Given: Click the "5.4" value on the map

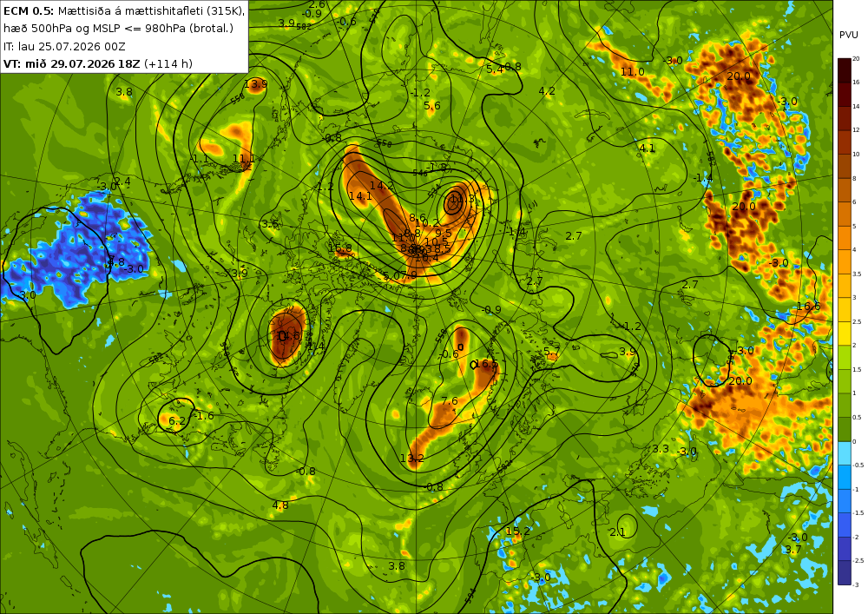Looking at the screenshot, I should [495, 69].
